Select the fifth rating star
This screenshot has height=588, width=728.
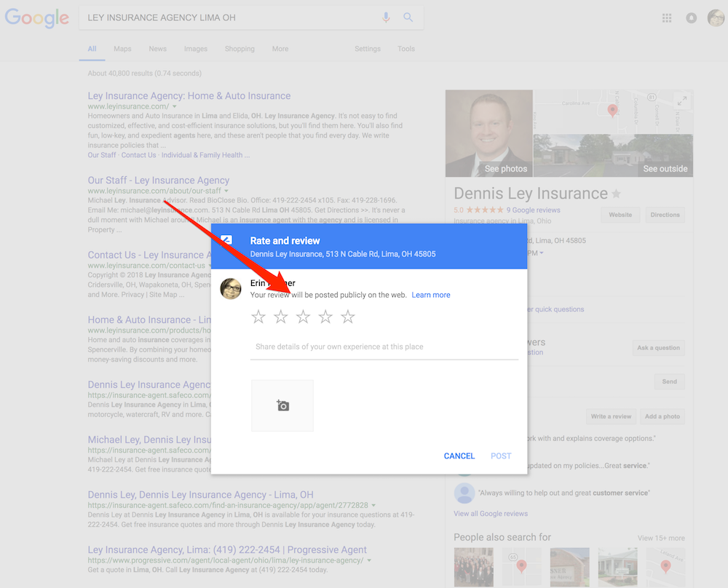pyautogui.click(x=347, y=317)
